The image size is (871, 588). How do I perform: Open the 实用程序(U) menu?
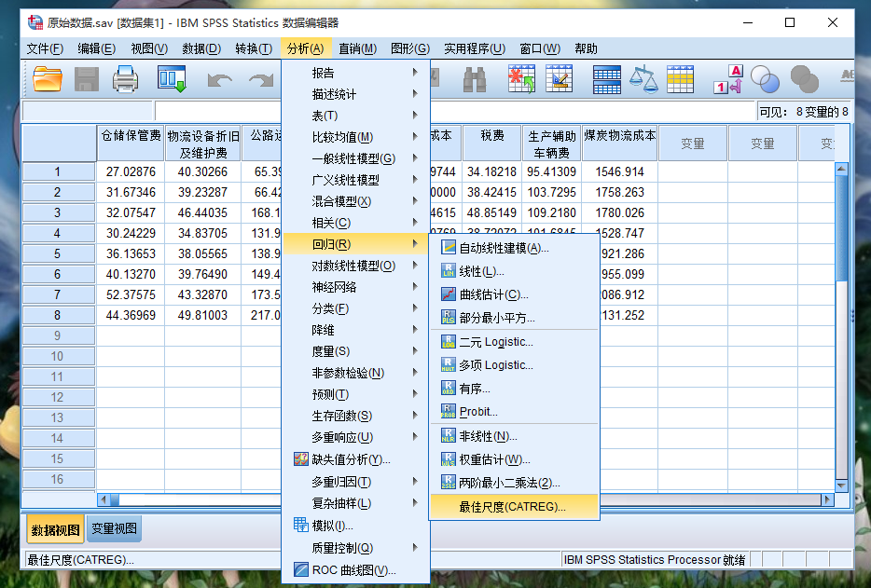[x=475, y=48]
